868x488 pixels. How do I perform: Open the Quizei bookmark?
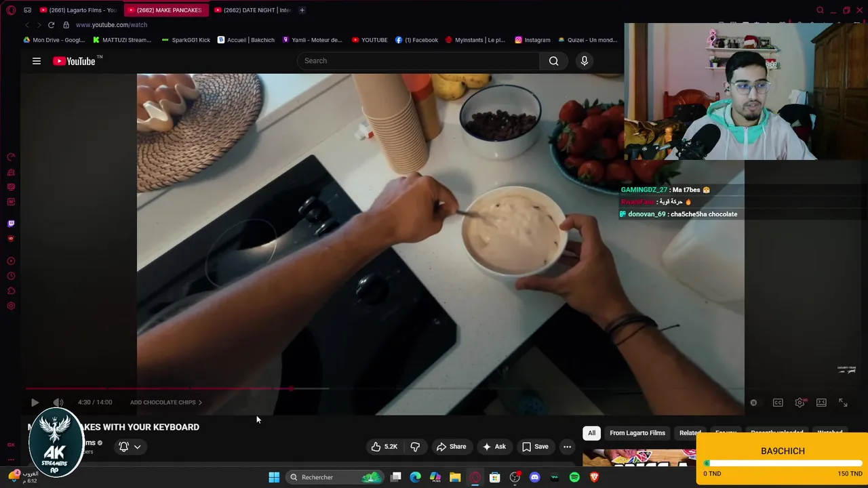(x=587, y=40)
